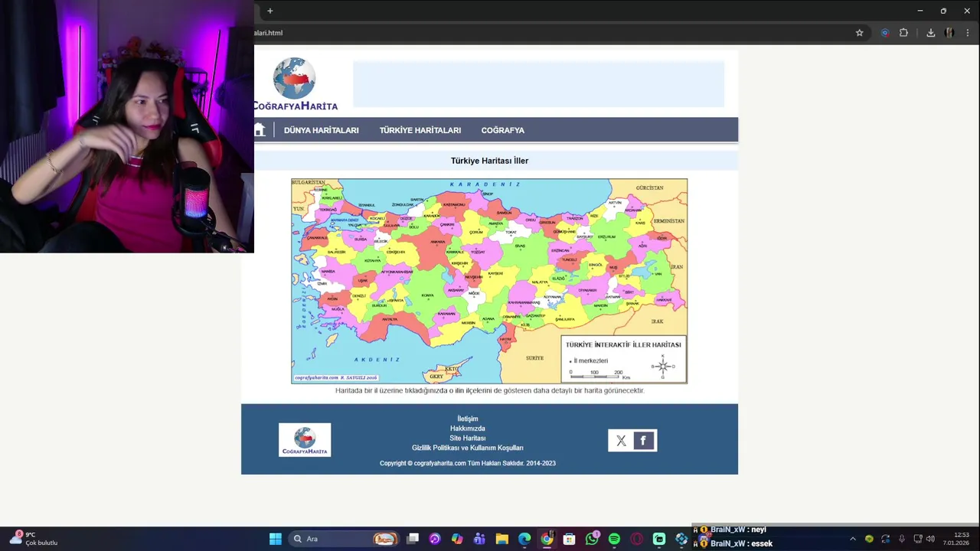Select Van province on the map
The height and width of the screenshot is (551, 980).
click(657, 273)
